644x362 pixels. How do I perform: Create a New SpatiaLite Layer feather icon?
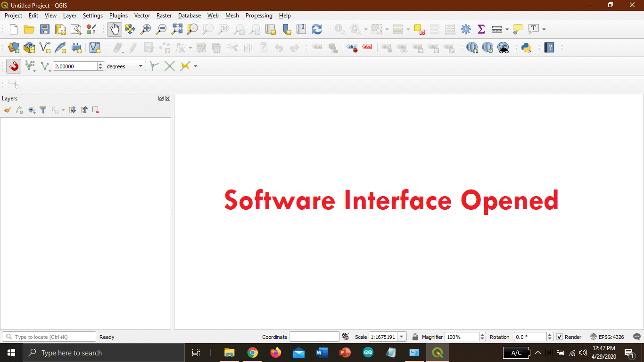[60, 48]
